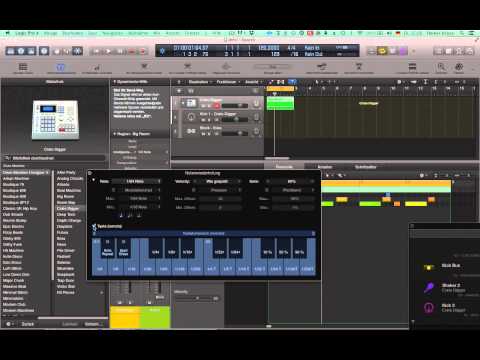Expand the Crate Digger track stack triangle
This screenshot has width=480, height=360.
(183, 103)
